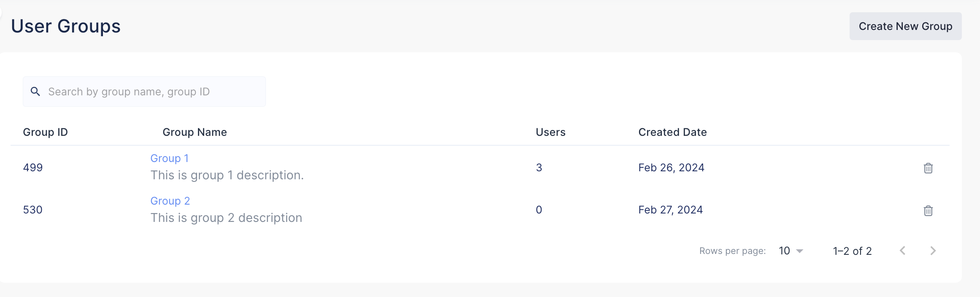Expand the Rows per page dropdown

(x=791, y=251)
